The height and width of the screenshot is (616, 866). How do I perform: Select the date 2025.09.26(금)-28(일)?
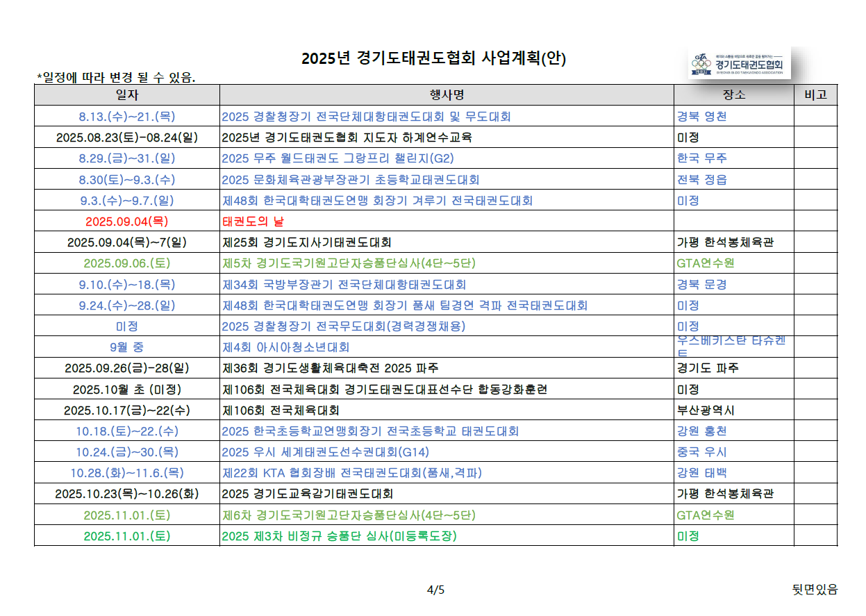pos(127,368)
